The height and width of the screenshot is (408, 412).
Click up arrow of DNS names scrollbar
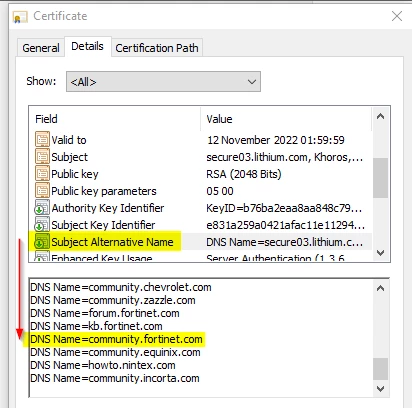[380, 288]
